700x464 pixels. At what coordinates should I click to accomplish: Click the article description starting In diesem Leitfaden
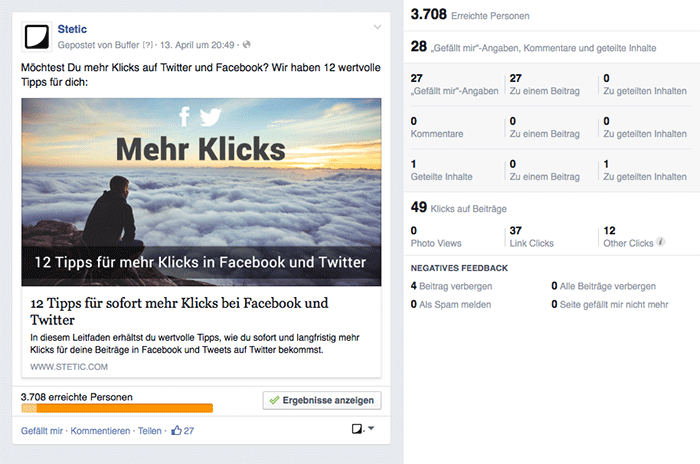coord(195,343)
